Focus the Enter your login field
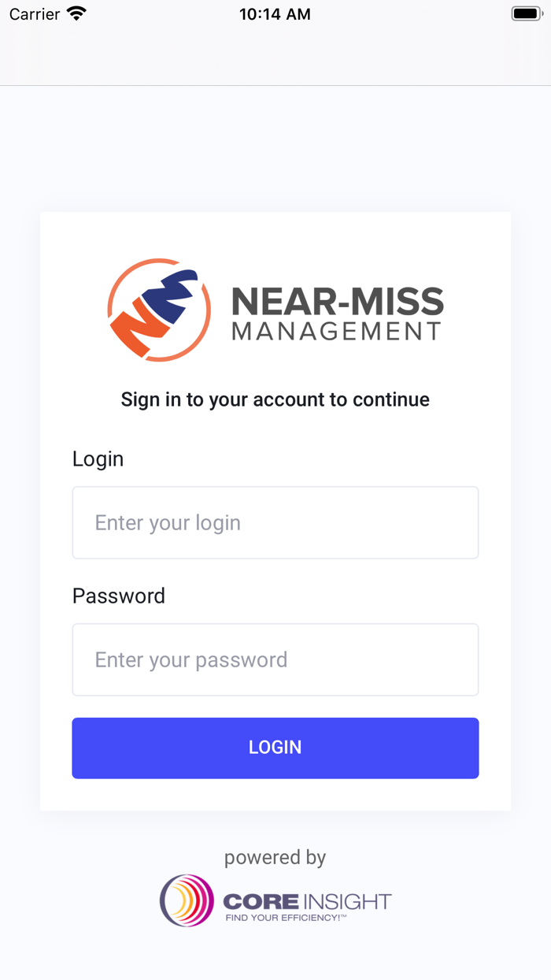 coord(275,522)
